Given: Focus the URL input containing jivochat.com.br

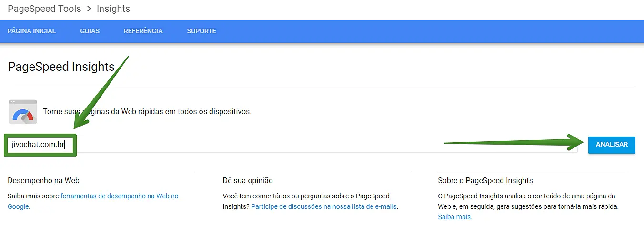Looking at the screenshot, I should coord(292,145).
